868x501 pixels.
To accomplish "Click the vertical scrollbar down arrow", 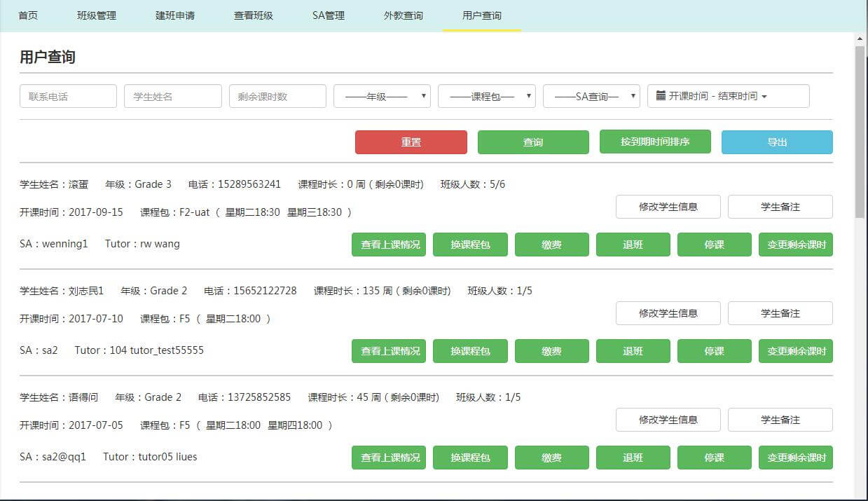I will 860,493.
